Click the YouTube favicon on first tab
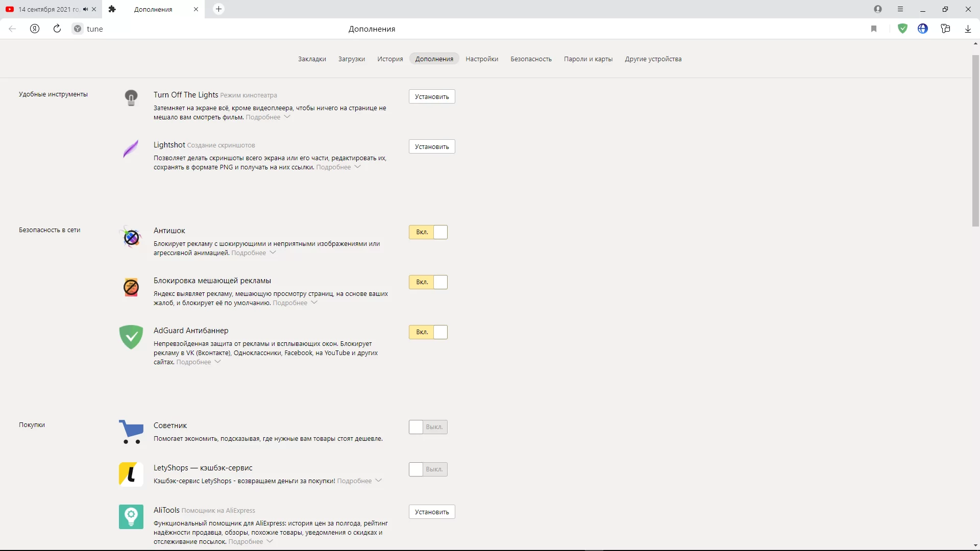Screen dimensions: 980x551 coord(10,9)
